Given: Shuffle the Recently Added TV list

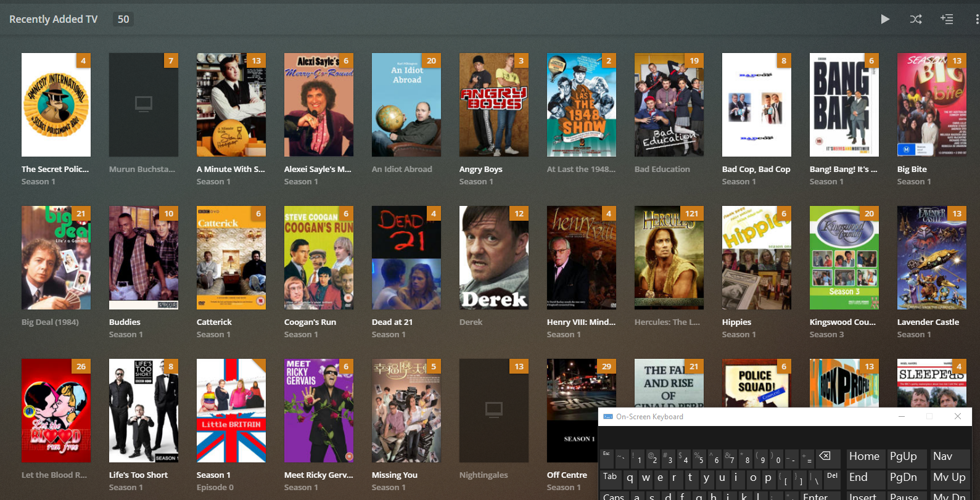Looking at the screenshot, I should point(916,19).
